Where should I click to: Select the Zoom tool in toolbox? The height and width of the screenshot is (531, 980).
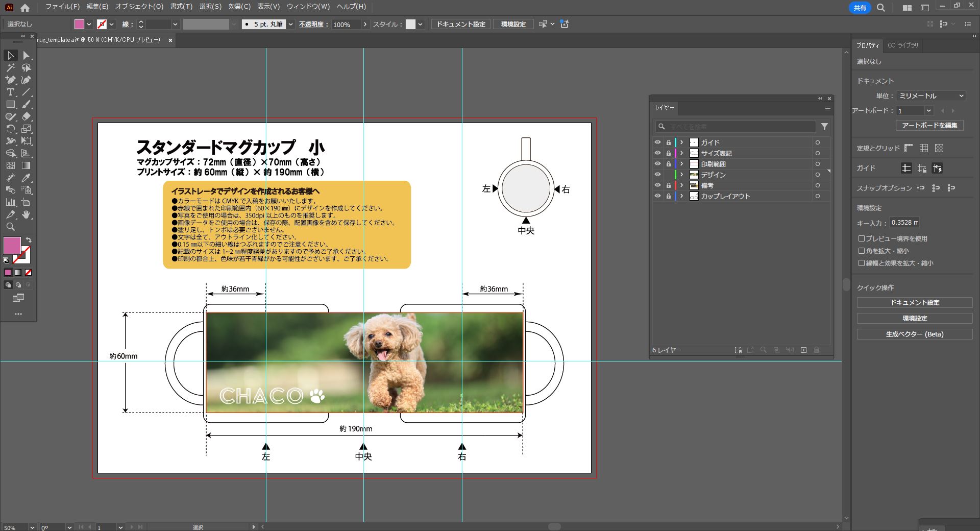pos(10,227)
